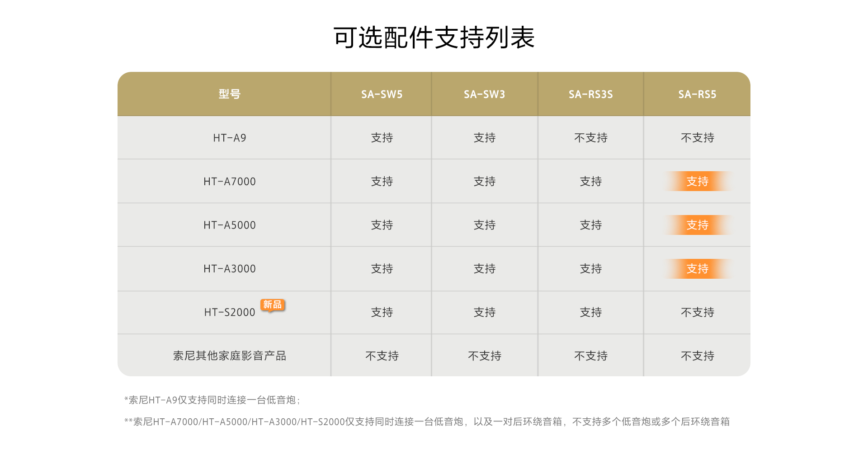Viewport: 868px width, 468px height.
Task: Click the second footnote about 后环绕音箱
Action: tap(427, 422)
